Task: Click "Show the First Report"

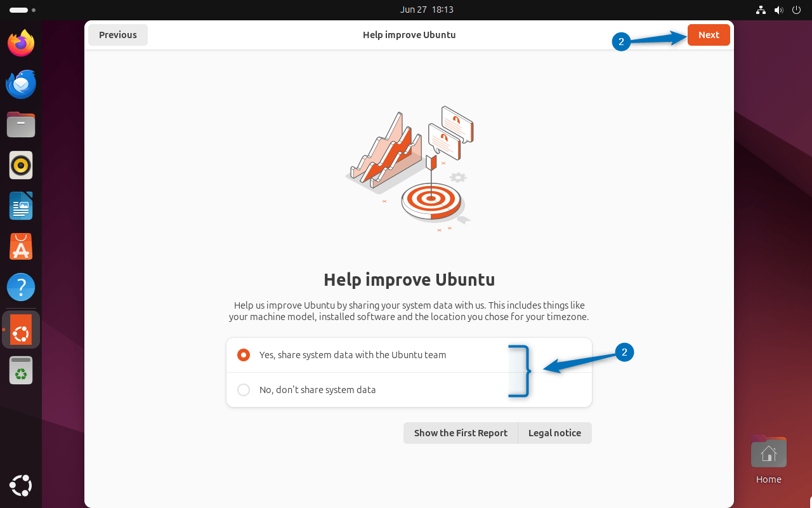Action: pos(461,432)
